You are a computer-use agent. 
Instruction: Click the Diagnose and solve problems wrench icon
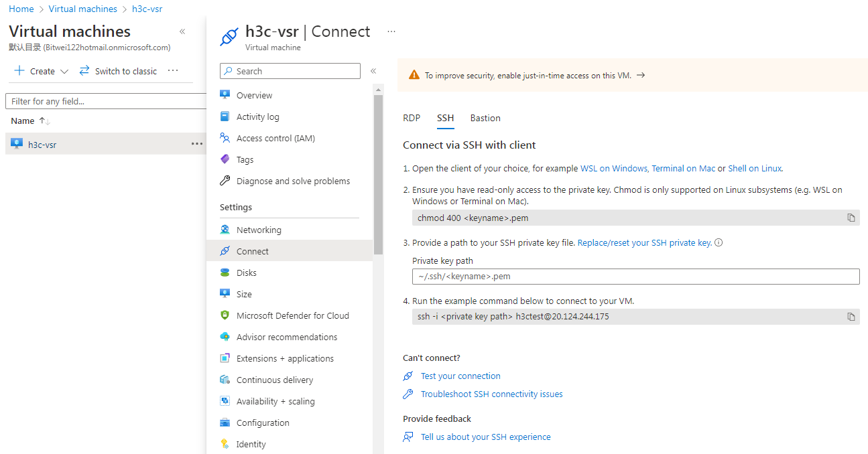coord(225,181)
